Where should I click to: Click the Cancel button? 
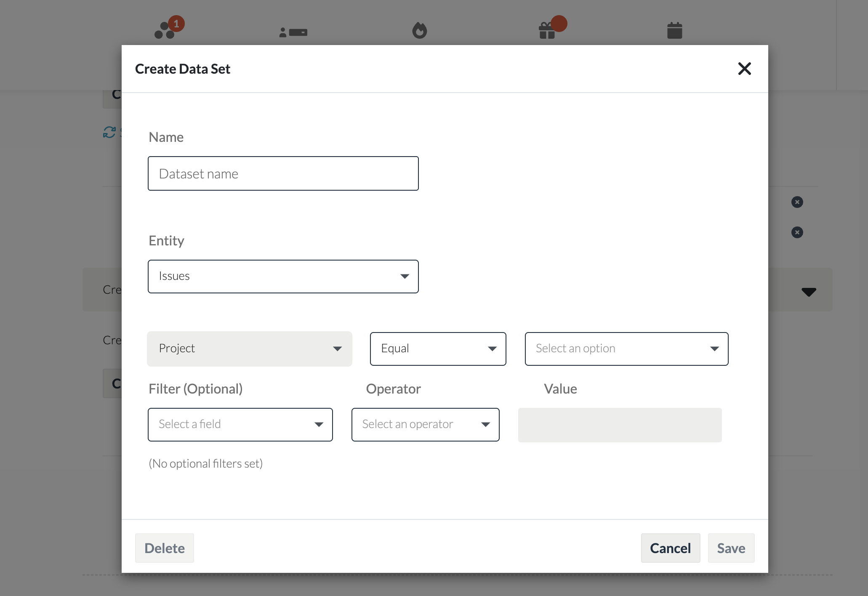(x=670, y=548)
